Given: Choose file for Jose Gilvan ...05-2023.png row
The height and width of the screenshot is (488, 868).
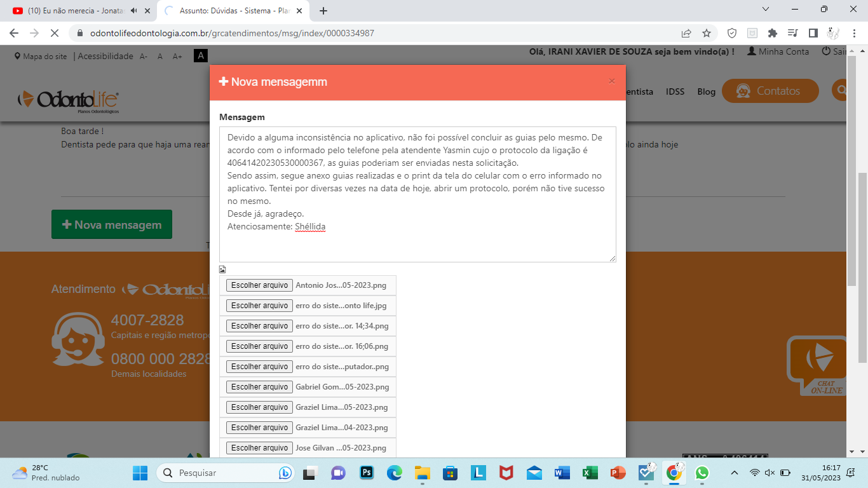Looking at the screenshot, I should 259,448.
